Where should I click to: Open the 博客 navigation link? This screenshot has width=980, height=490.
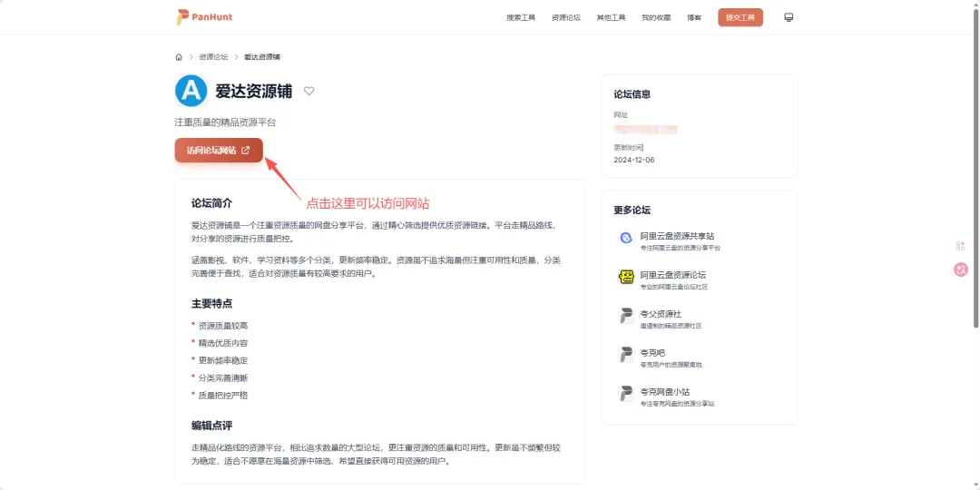pos(694,17)
